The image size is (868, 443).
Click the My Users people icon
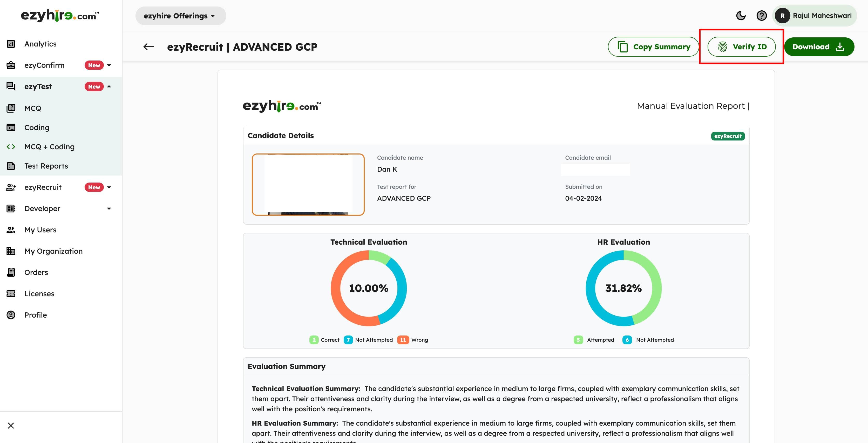coord(11,230)
